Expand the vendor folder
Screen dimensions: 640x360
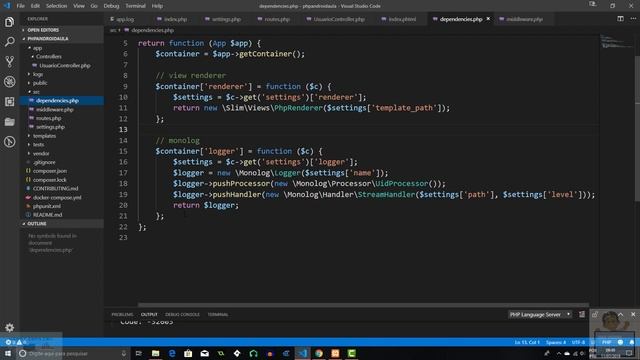(62, 153)
